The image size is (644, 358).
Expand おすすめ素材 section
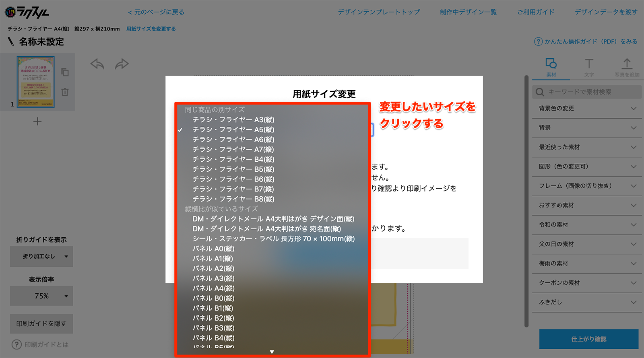click(x=587, y=206)
